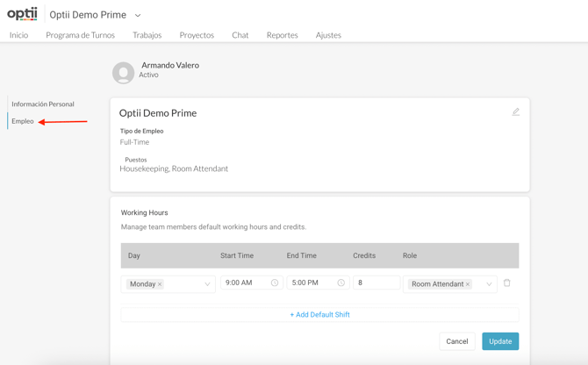Open the Reportes menu
Image resolution: width=588 pixels, height=365 pixels.
[x=282, y=35]
